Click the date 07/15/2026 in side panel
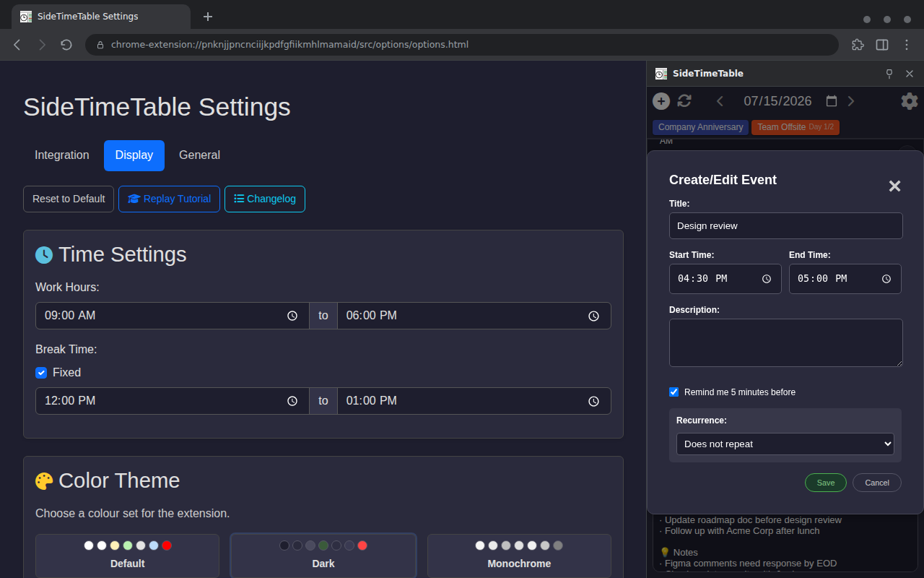 (777, 101)
